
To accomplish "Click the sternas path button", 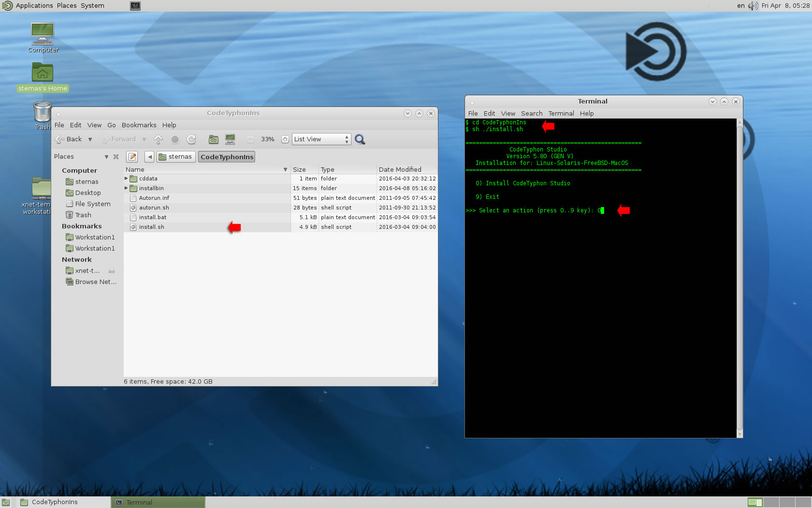I will [175, 157].
